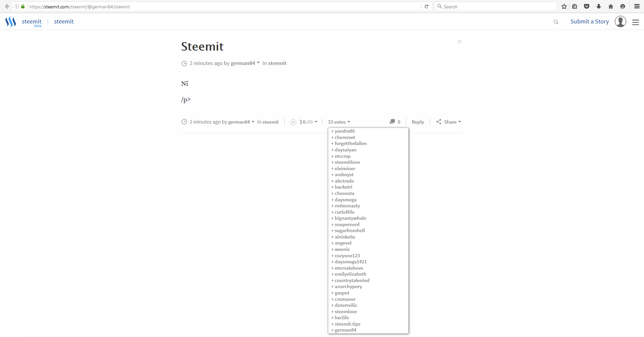Open voter etccrap from the votes list
Viewport: 644px width, 337px height.
pyautogui.click(x=342, y=156)
